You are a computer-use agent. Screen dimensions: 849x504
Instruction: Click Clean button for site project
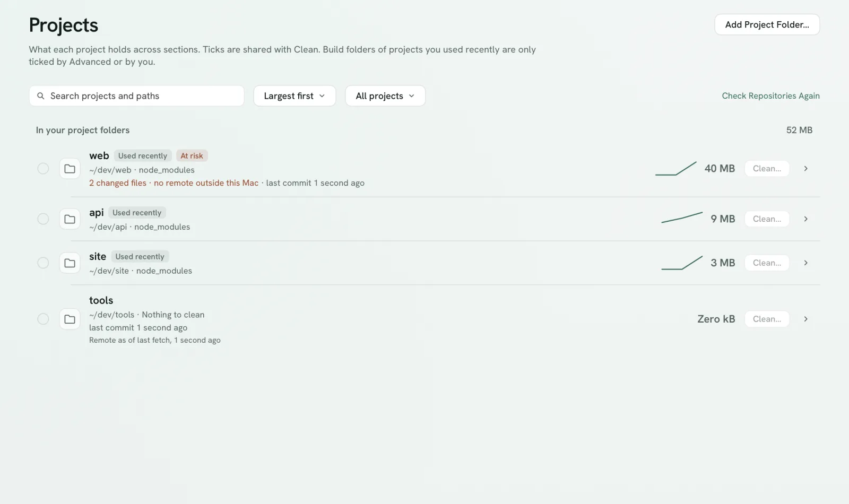coord(767,263)
